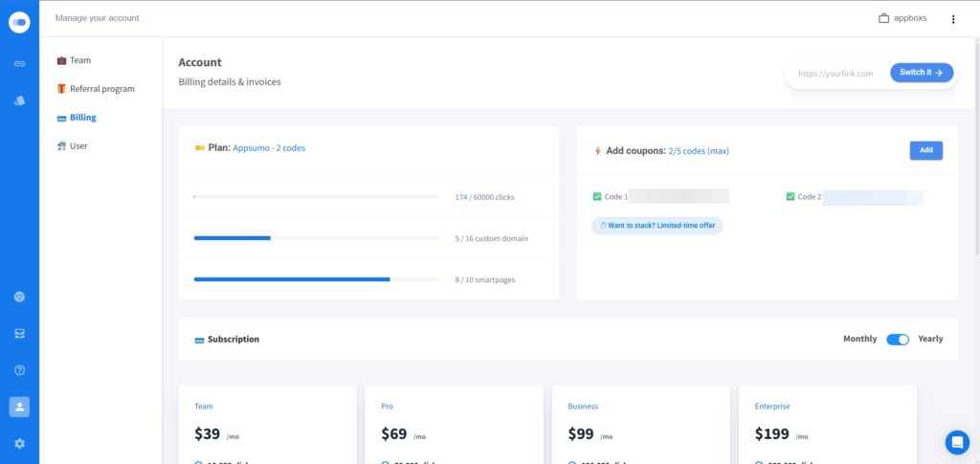Toggle the Monthly/Yearly billing switch
Viewport: 980px width, 464px height.
point(897,339)
